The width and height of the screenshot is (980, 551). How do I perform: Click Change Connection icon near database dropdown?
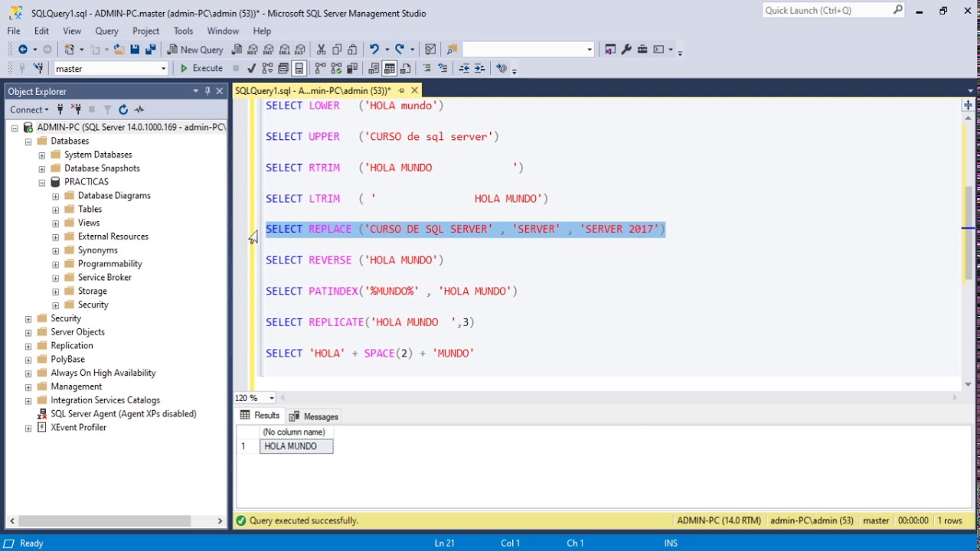(38, 68)
